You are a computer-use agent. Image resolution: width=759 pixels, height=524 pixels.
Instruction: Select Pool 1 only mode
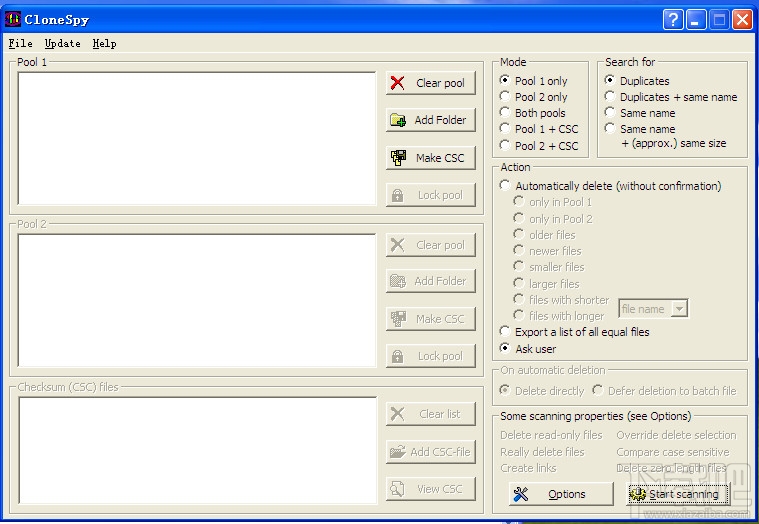(533, 81)
